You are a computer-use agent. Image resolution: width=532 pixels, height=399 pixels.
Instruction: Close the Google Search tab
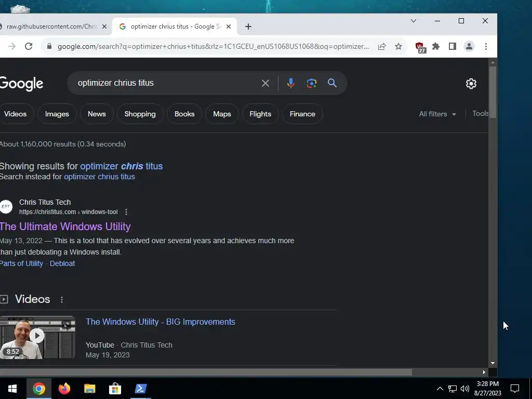[229, 26]
